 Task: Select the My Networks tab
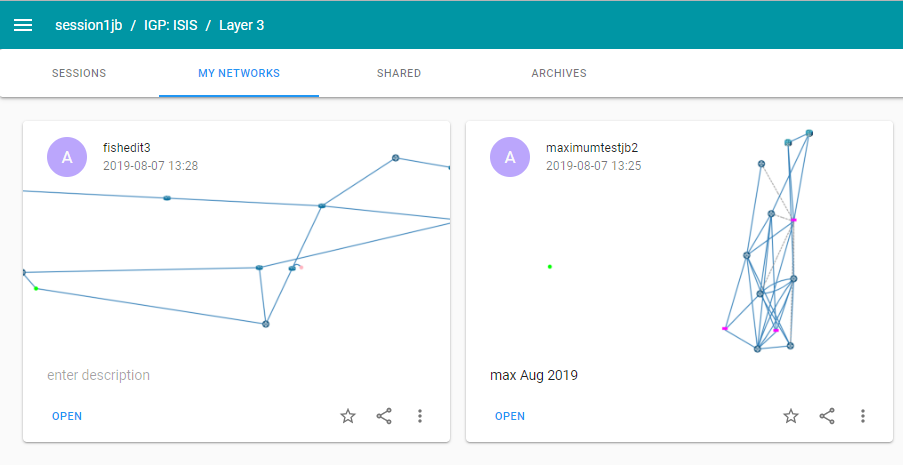[239, 73]
